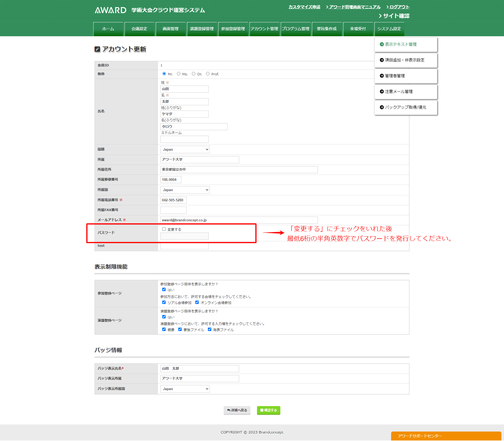Enable the パスワード 変更する checkbox

point(164,229)
